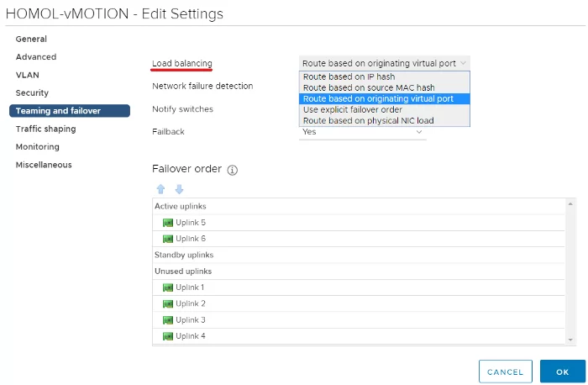Select the Uplink 3 NIC icon
Viewport: 588px width, 385px height.
(x=168, y=320)
